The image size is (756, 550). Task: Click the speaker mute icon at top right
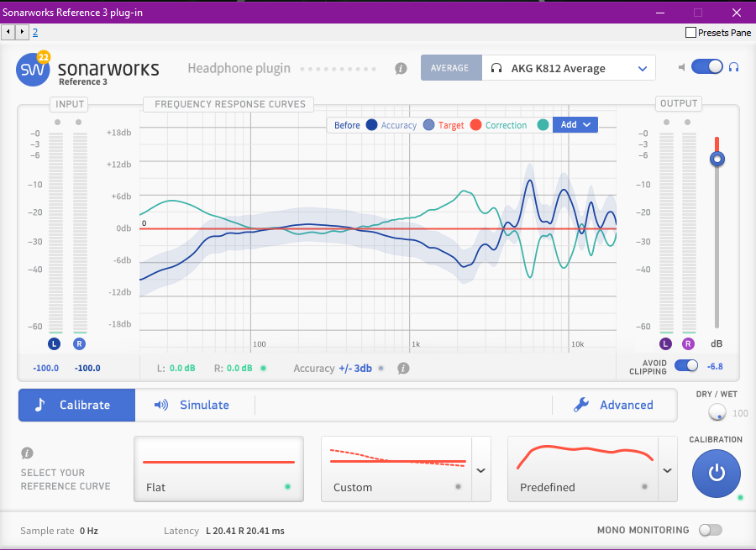[x=681, y=67]
